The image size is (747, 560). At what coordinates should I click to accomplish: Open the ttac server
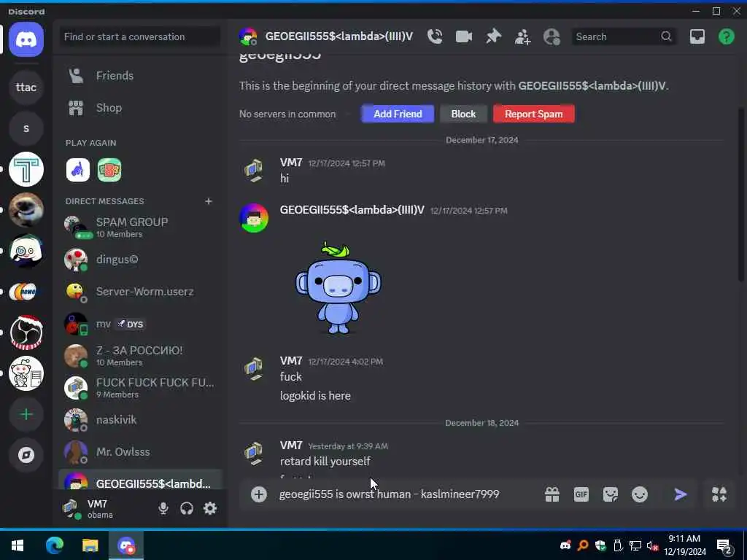click(26, 87)
